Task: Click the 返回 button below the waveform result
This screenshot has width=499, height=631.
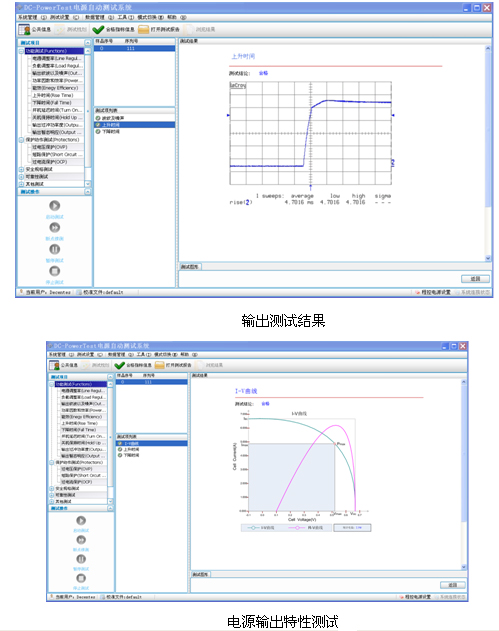Action: 475,278
